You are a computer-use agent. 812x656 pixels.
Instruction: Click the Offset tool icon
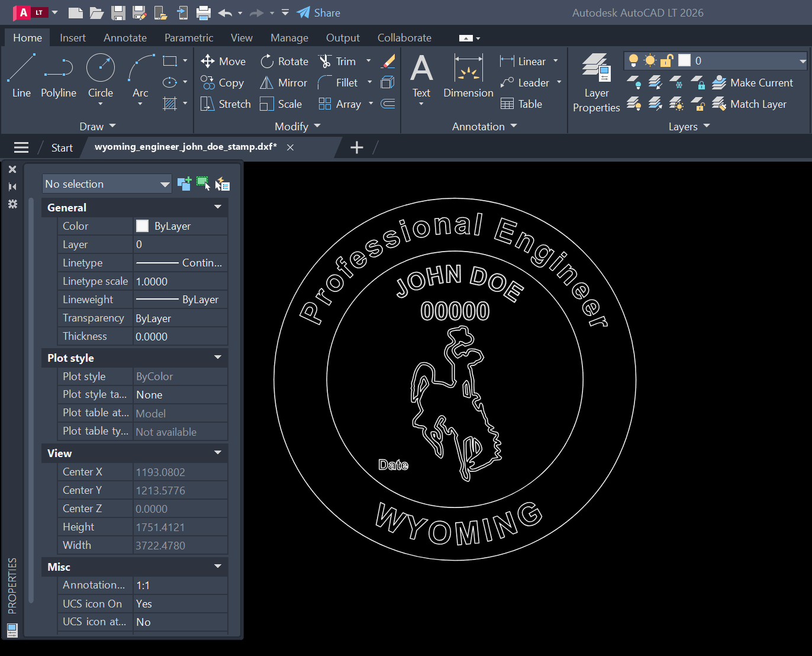pyautogui.click(x=388, y=104)
